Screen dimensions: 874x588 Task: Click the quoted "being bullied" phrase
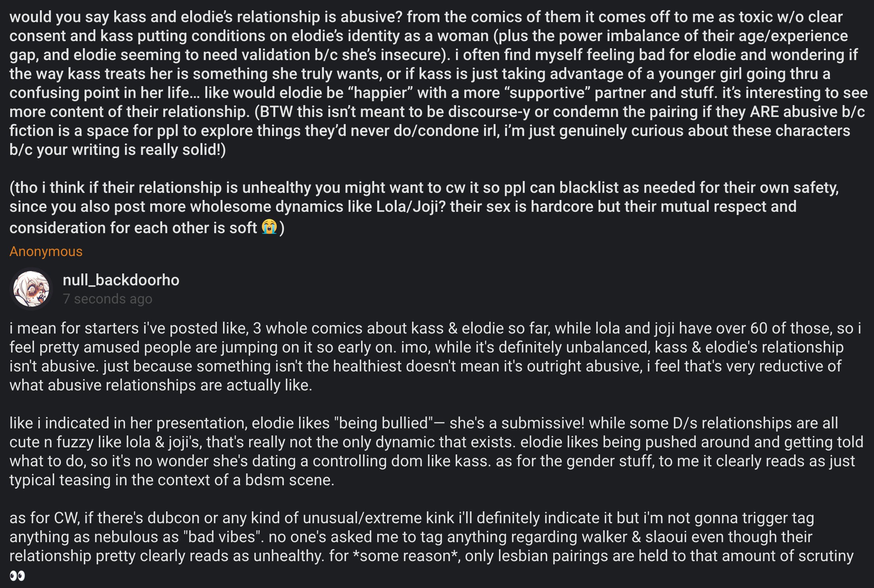[384, 423]
